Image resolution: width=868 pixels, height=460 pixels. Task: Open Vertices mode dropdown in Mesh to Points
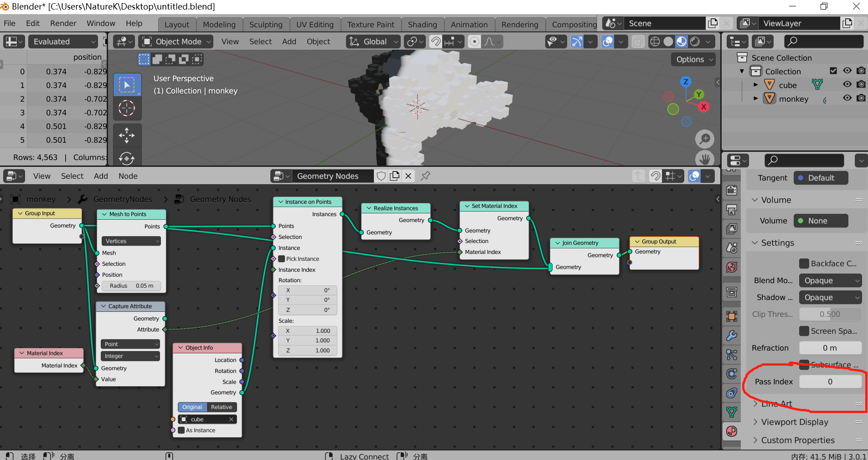point(131,241)
